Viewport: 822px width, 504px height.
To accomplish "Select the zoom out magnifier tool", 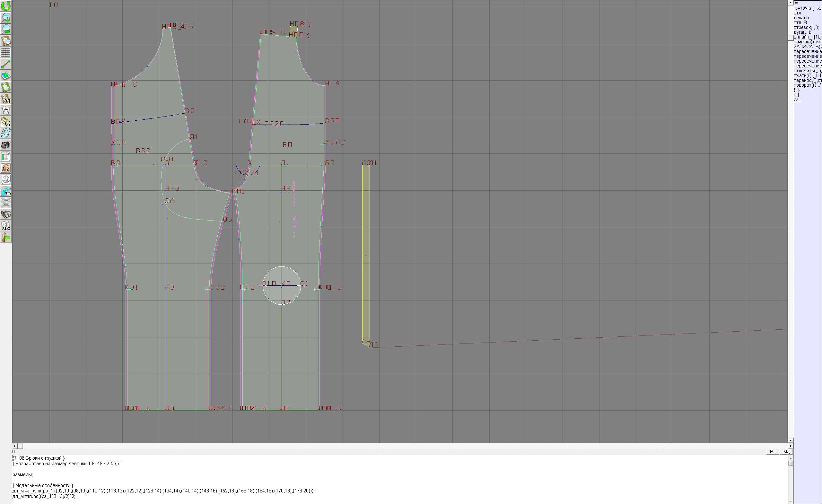I will 6,29.
